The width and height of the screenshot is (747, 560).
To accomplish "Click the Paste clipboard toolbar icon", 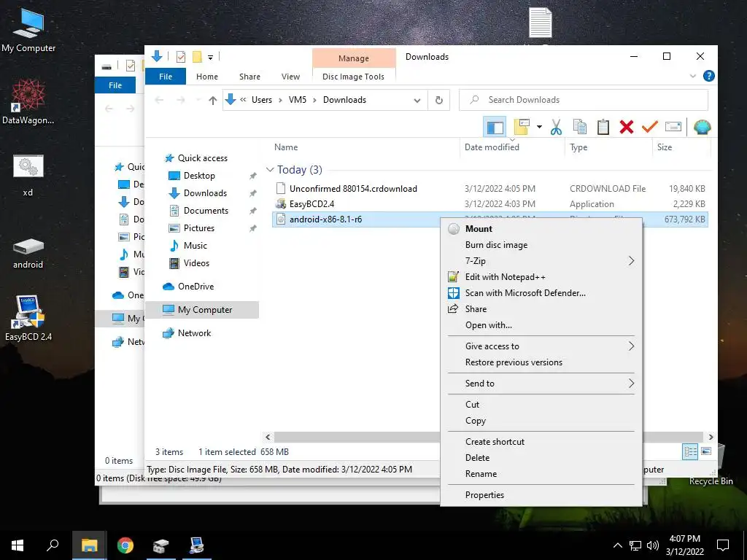I will pyautogui.click(x=603, y=127).
